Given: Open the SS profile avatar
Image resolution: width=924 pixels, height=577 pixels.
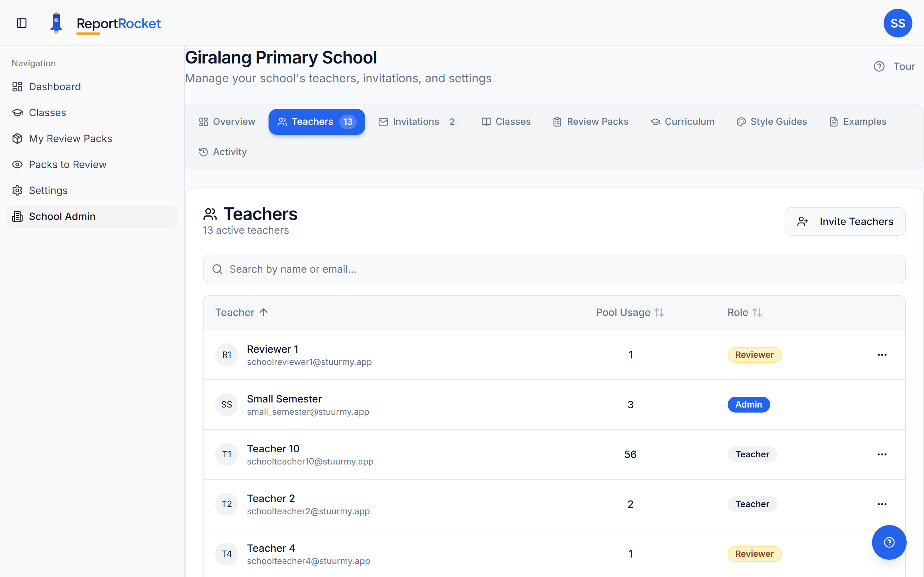Looking at the screenshot, I should pyautogui.click(x=898, y=23).
